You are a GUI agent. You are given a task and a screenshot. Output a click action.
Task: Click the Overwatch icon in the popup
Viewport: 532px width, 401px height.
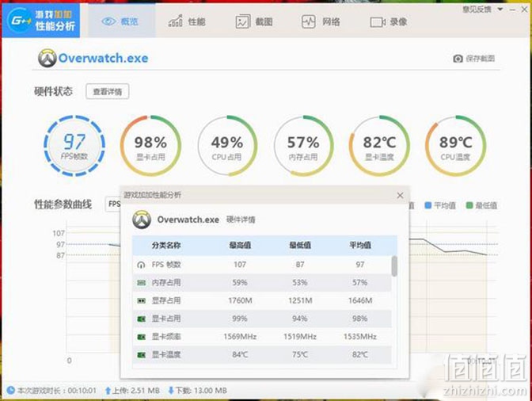142,220
